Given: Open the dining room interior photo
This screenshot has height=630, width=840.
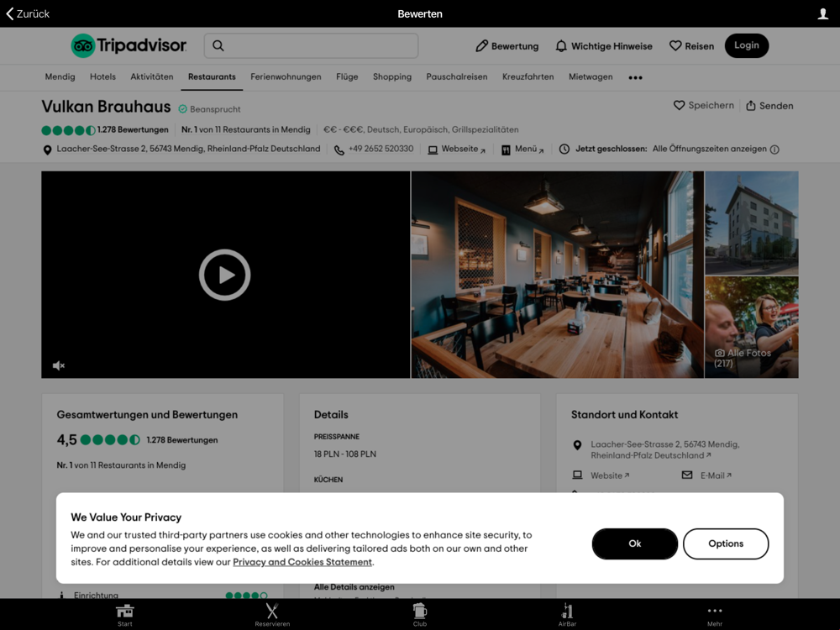Looking at the screenshot, I should point(557,275).
